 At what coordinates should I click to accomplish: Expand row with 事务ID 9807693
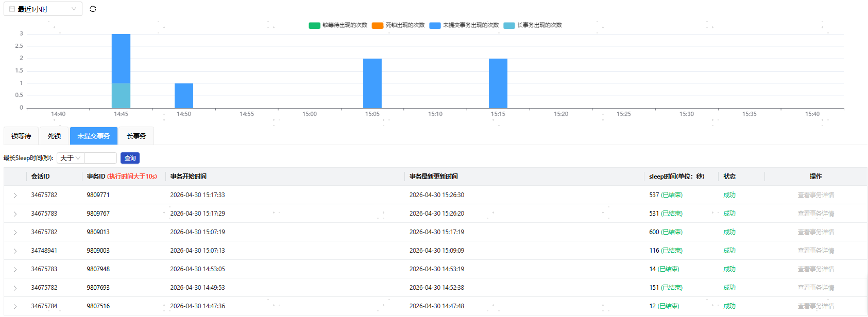click(x=15, y=288)
